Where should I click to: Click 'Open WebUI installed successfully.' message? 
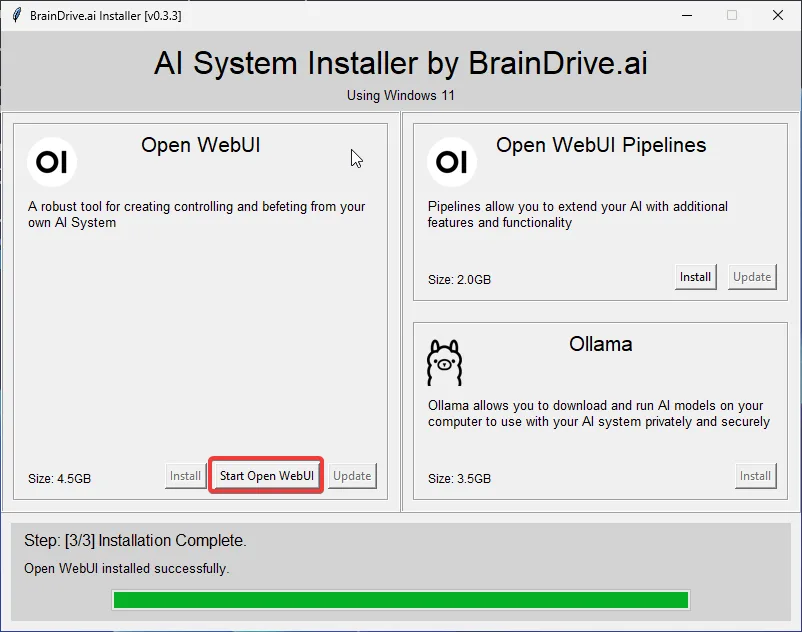126,569
